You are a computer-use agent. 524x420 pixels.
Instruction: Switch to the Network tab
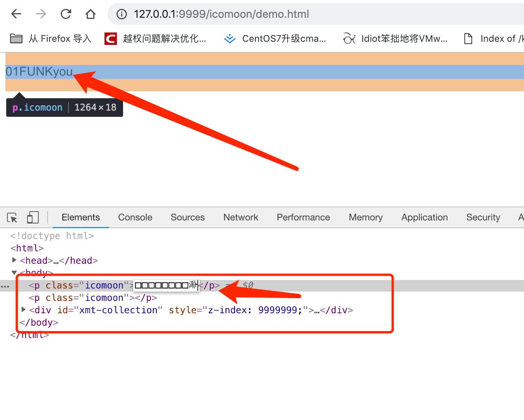pos(240,217)
